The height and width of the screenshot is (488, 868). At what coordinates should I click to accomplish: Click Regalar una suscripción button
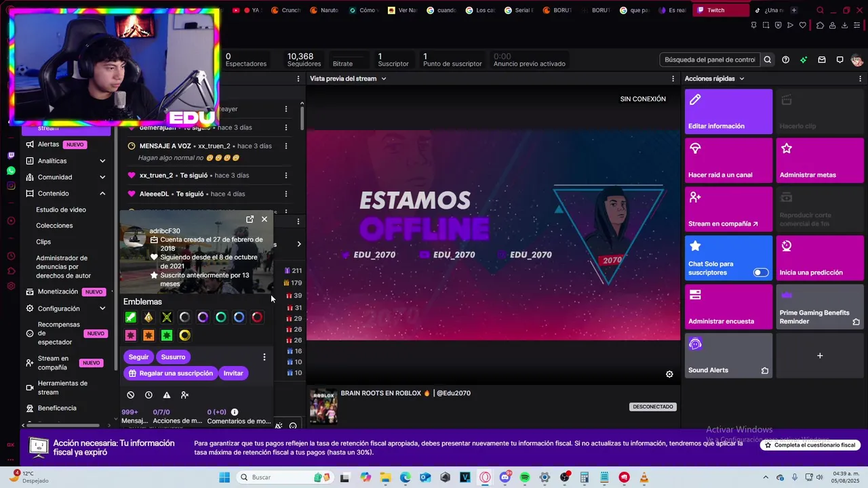(x=170, y=373)
